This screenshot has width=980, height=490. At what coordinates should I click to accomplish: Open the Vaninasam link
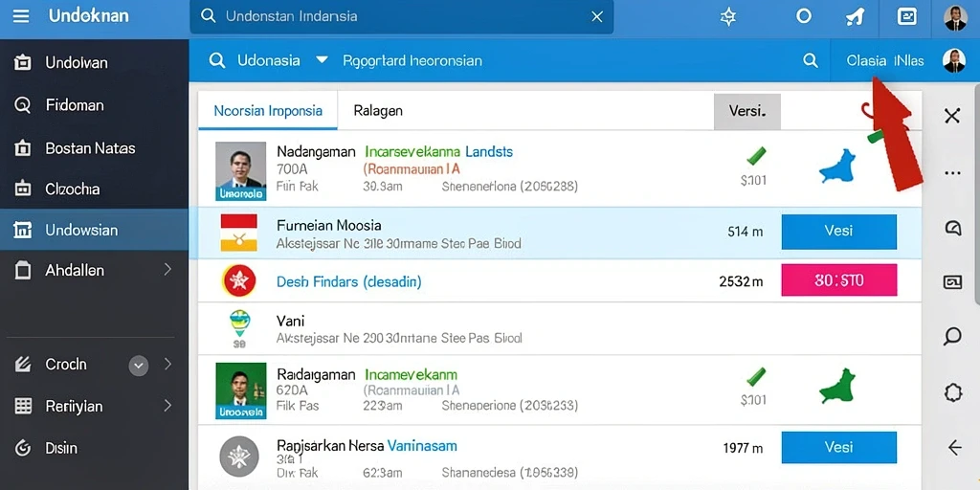(x=422, y=446)
